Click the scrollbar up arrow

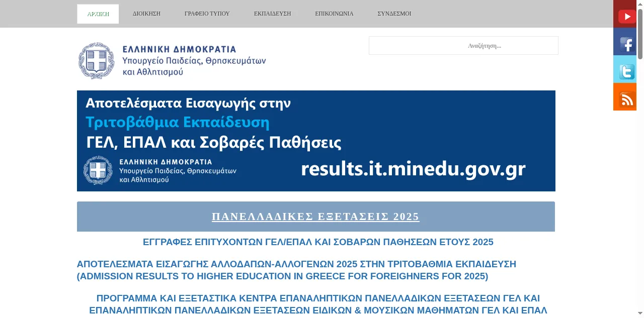pos(640,4)
